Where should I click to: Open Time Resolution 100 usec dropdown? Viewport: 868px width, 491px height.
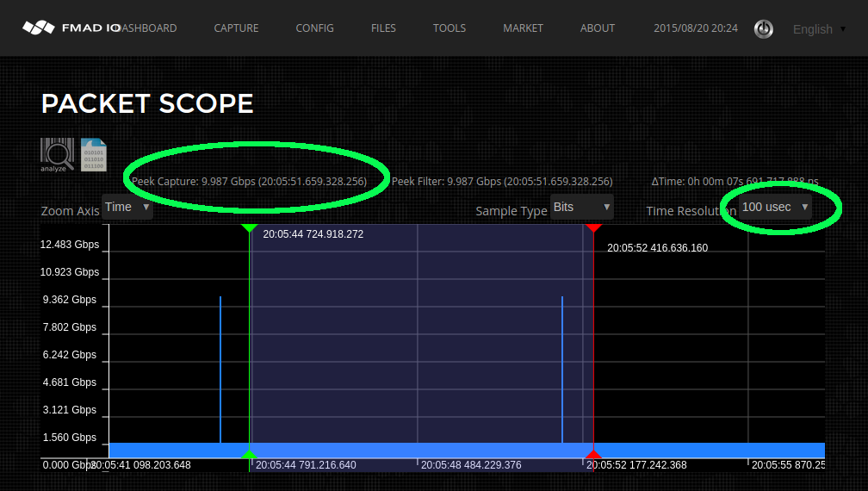(775, 207)
